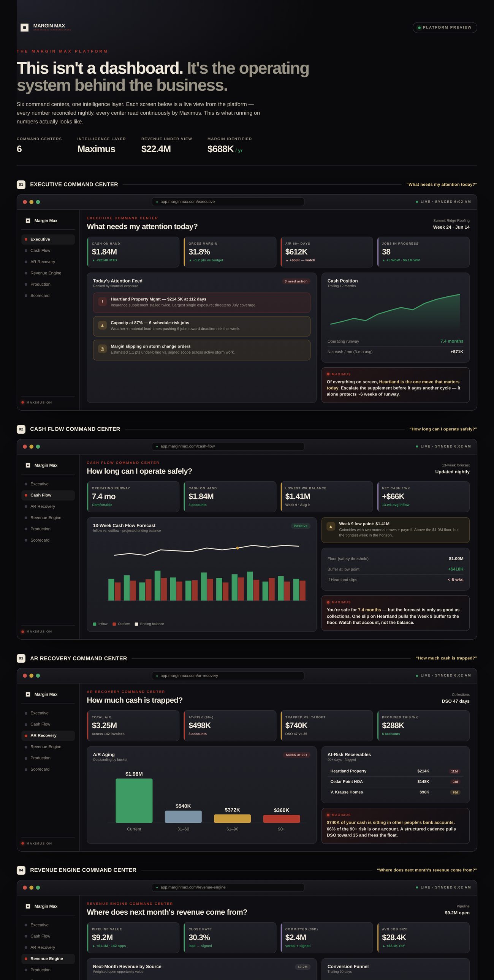
Task: Click the exclamation icon on Heartland Property alert
Action: 102,302
